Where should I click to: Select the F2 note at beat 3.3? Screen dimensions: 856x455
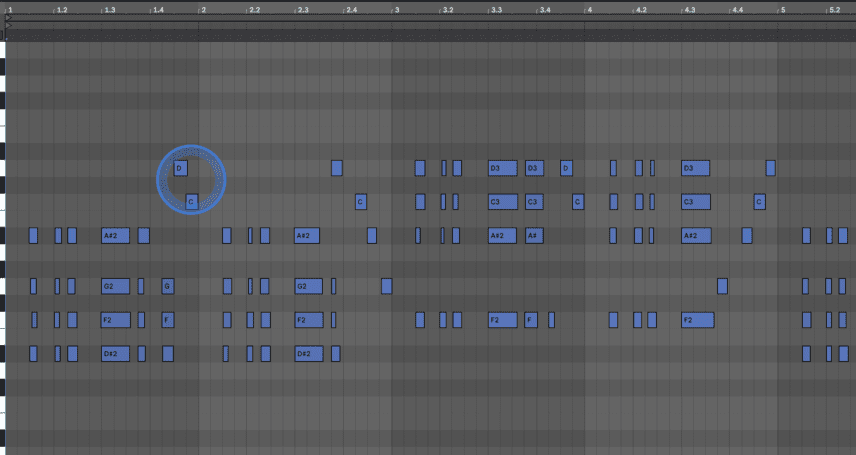click(x=503, y=320)
